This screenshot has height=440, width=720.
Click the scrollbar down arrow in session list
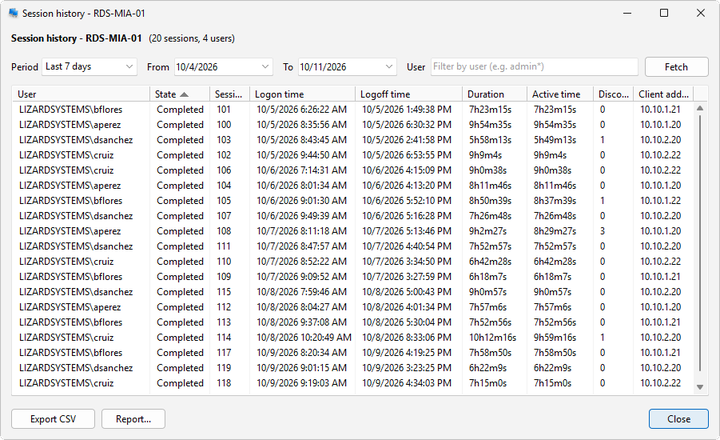700,387
